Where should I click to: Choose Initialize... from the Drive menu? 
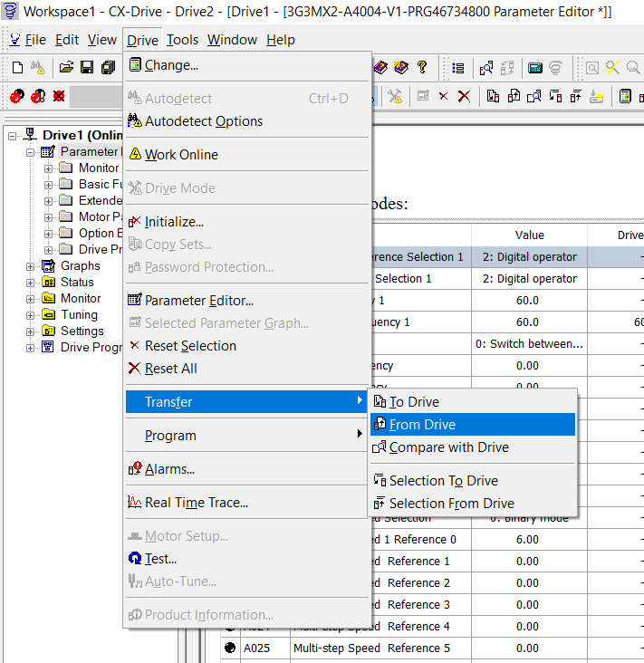247,222
